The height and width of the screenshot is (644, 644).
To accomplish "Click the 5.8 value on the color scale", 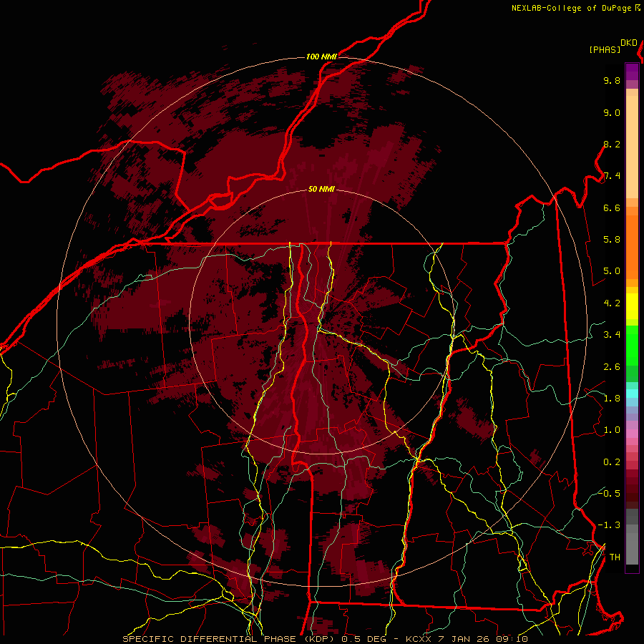I will point(612,240).
